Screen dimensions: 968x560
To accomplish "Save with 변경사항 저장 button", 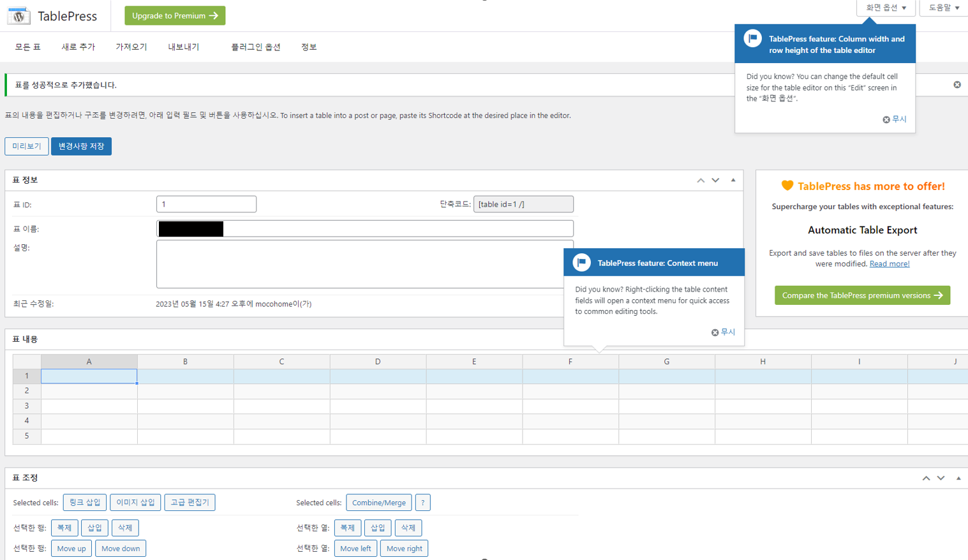I will (x=81, y=146).
